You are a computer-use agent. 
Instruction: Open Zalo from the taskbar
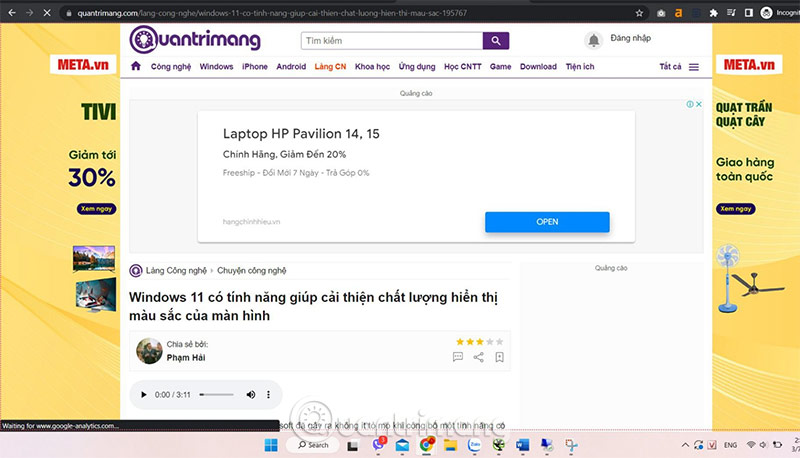pos(474,445)
